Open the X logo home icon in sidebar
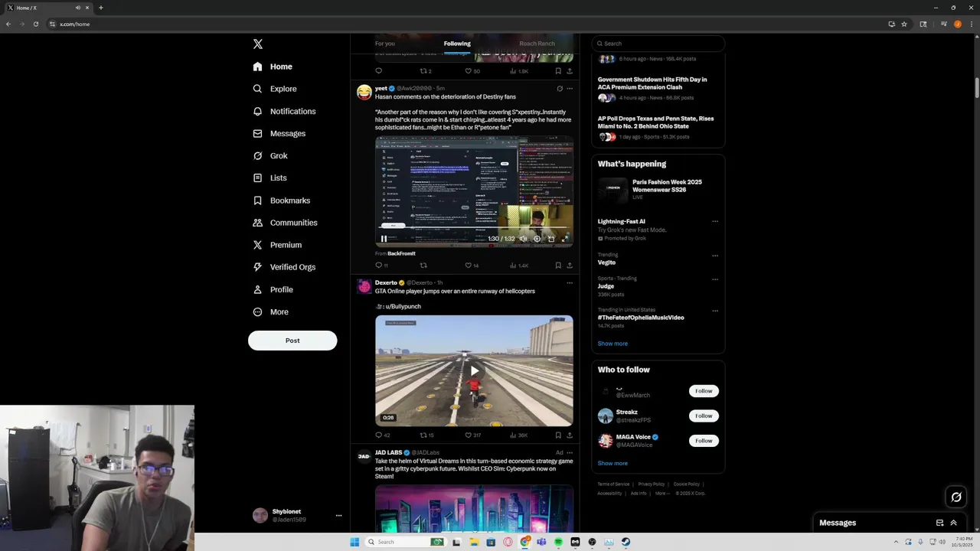 click(x=258, y=44)
